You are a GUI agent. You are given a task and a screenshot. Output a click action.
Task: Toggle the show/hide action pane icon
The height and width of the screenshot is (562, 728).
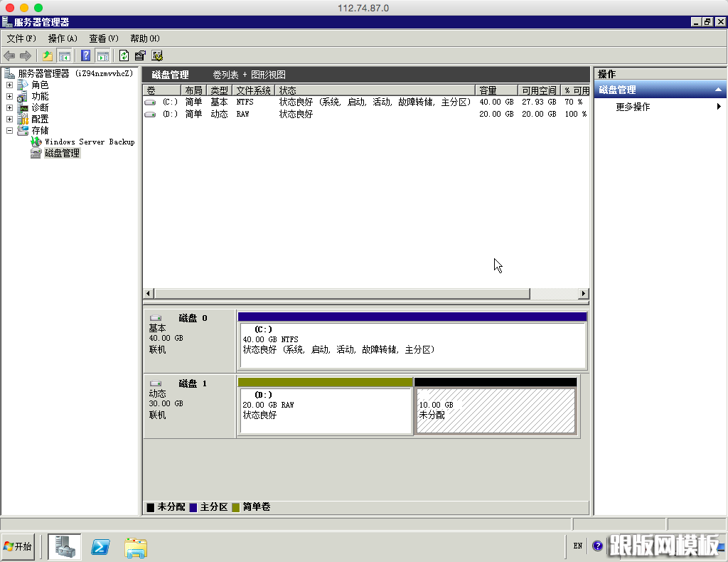coord(102,55)
